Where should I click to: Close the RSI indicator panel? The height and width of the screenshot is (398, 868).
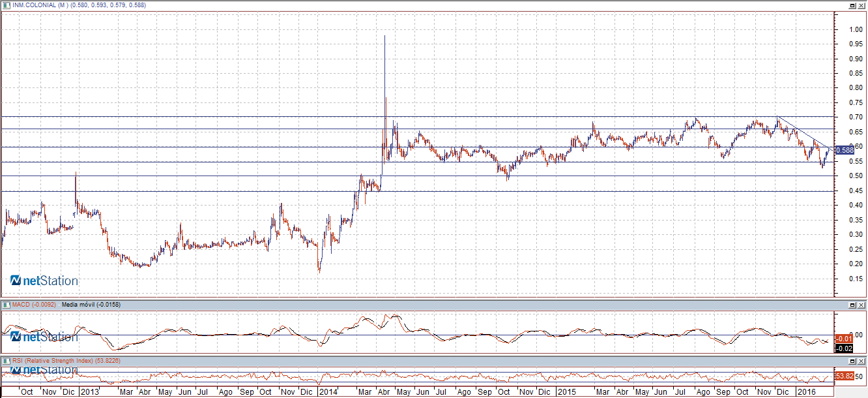pyautogui.click(x=861, y=360)
